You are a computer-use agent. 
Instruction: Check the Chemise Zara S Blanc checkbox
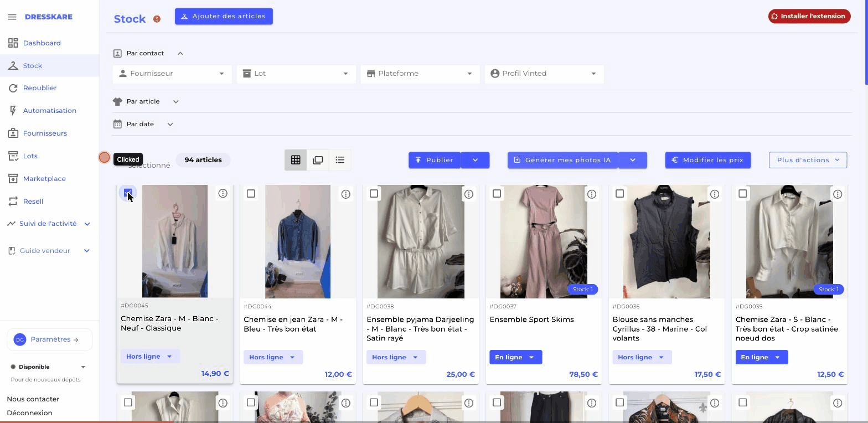742,194
